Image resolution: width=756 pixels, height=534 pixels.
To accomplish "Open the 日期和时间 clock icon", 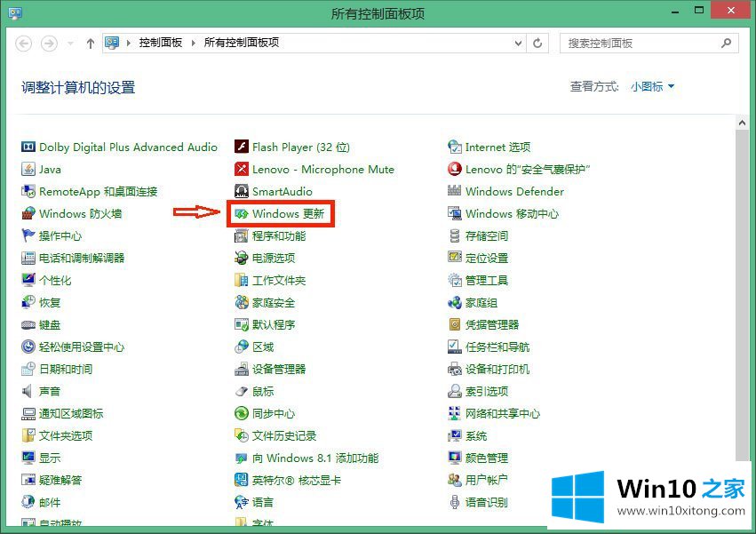I will (x=28, y=369).
